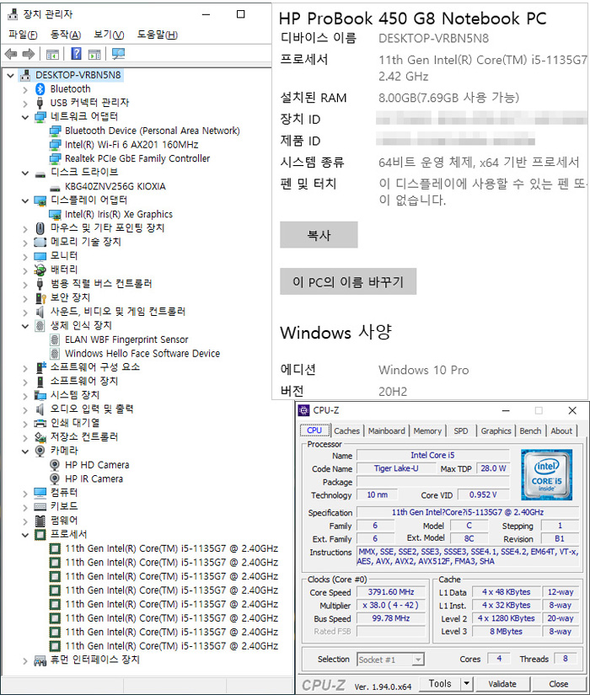Click the Core Speed 3791.60 MHz value

coord(391,592)
